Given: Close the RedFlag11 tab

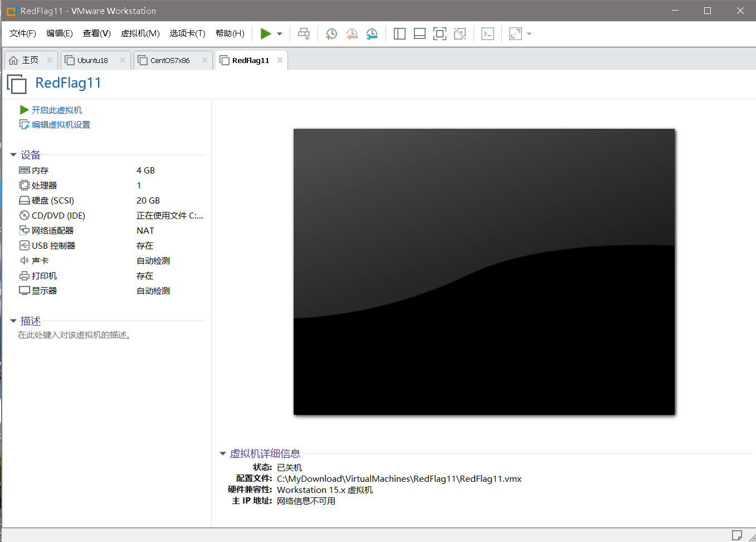Looking at the screenshot, I should (x=280, y=60).
